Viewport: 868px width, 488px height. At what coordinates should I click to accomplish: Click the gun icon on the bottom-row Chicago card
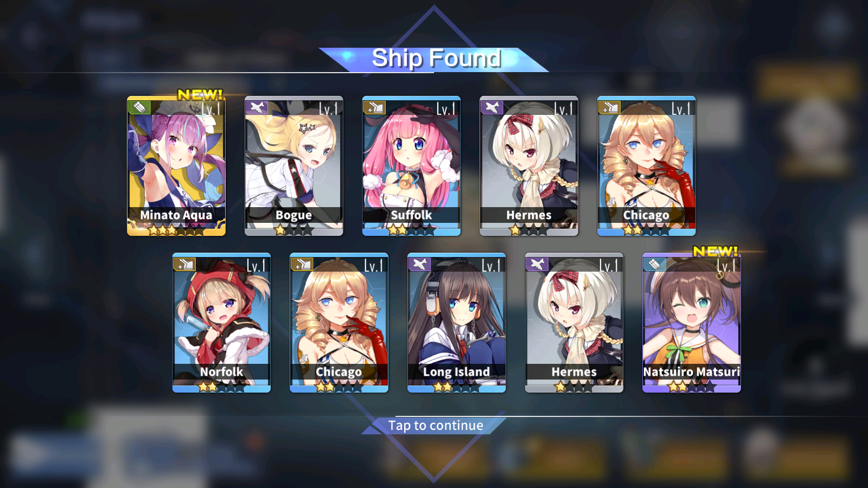[x=302, y=264]
